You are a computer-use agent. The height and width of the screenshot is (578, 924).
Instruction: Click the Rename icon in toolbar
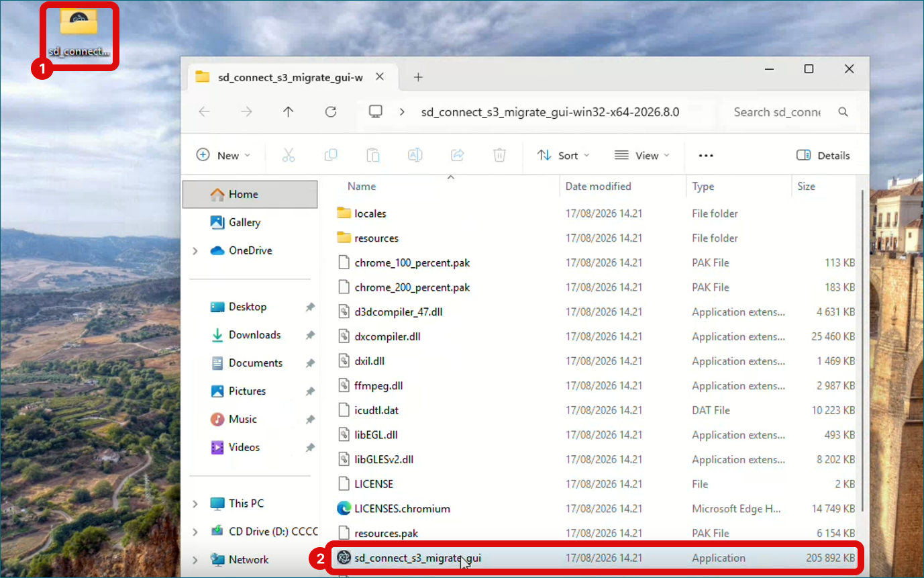click(x=415, y=155)
